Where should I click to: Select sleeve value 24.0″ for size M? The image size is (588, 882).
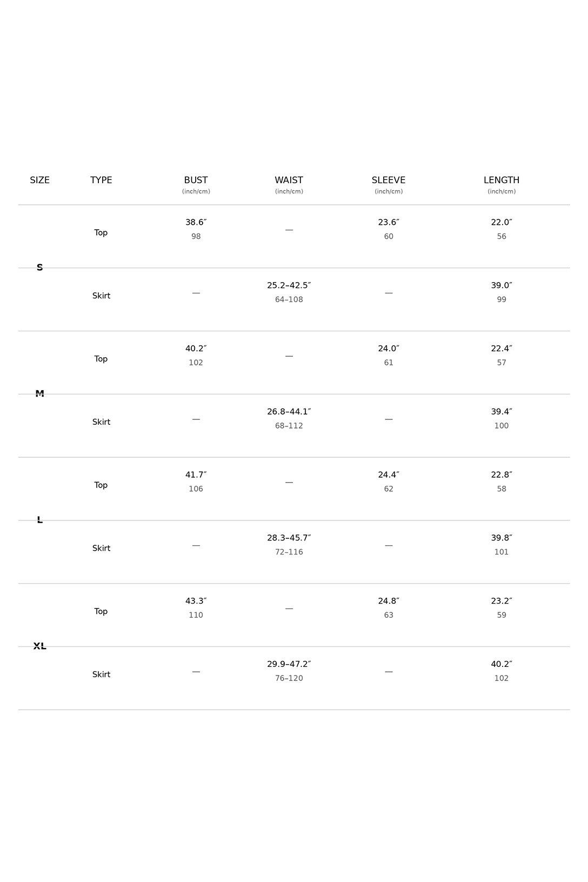coord(389,356)
